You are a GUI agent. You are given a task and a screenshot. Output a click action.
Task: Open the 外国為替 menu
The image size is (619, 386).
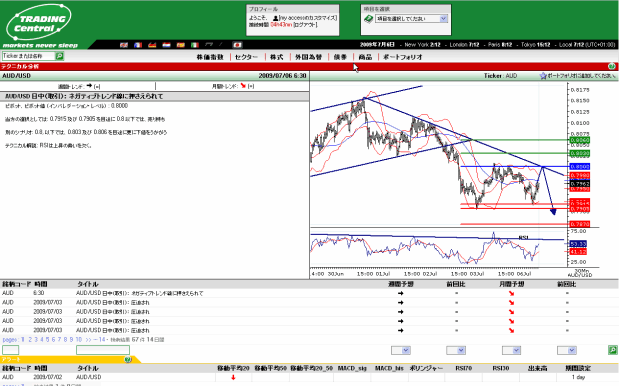pos(308,57)
